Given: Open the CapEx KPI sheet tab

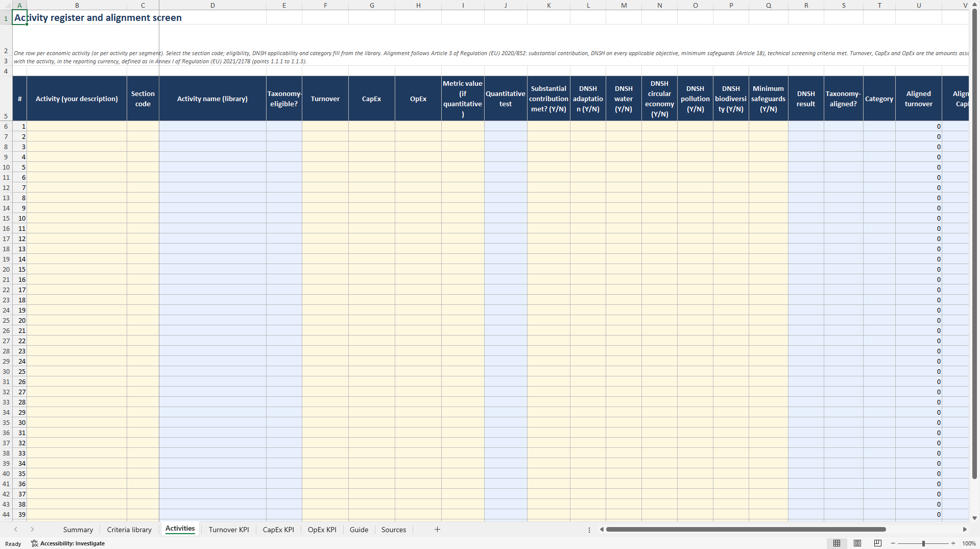Looking at the screenshot, I should pyautogui.click(x=278, y=530).
